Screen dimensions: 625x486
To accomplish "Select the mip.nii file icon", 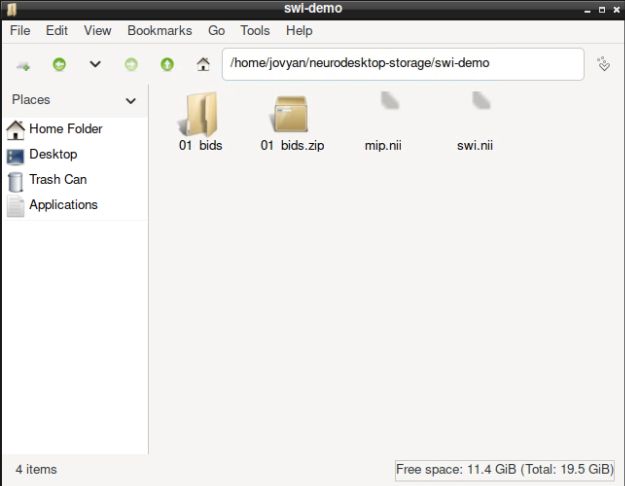I will click(389, 100).
